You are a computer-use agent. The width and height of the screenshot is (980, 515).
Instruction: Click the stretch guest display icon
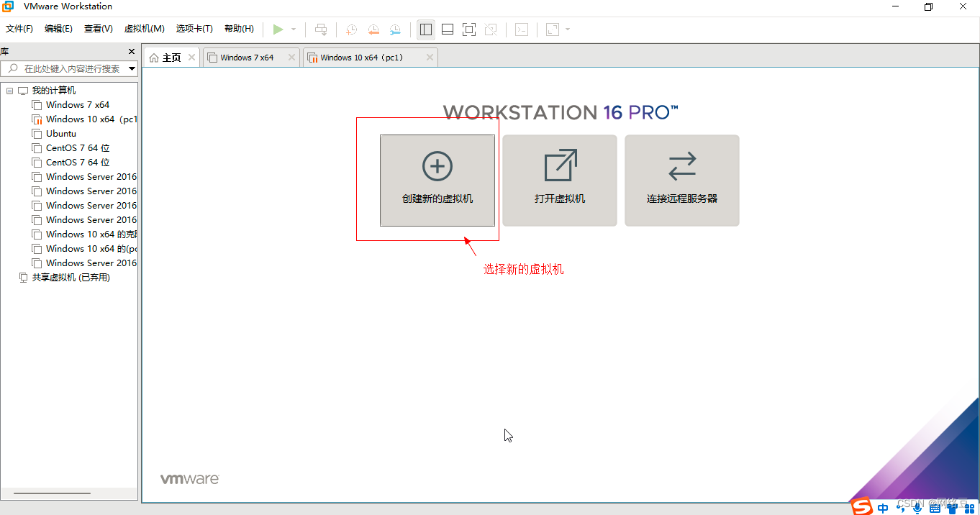pyautogui.click(x=553, y=29)
